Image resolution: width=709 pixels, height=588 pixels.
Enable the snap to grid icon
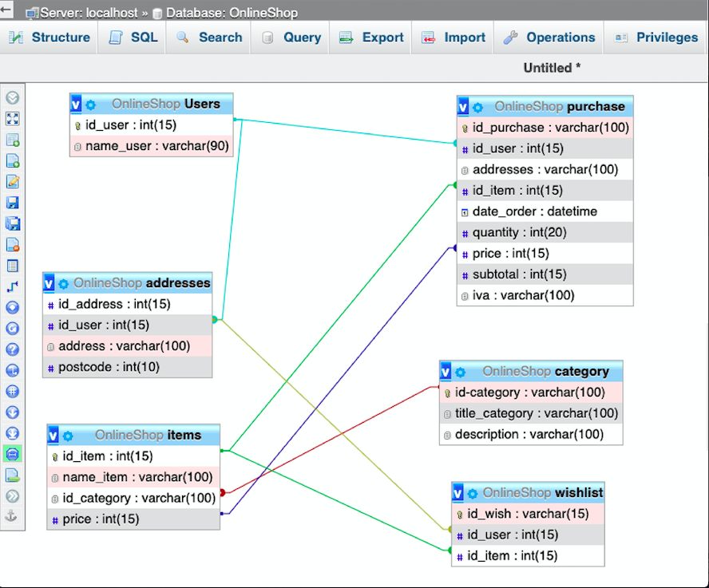point(11,391)
